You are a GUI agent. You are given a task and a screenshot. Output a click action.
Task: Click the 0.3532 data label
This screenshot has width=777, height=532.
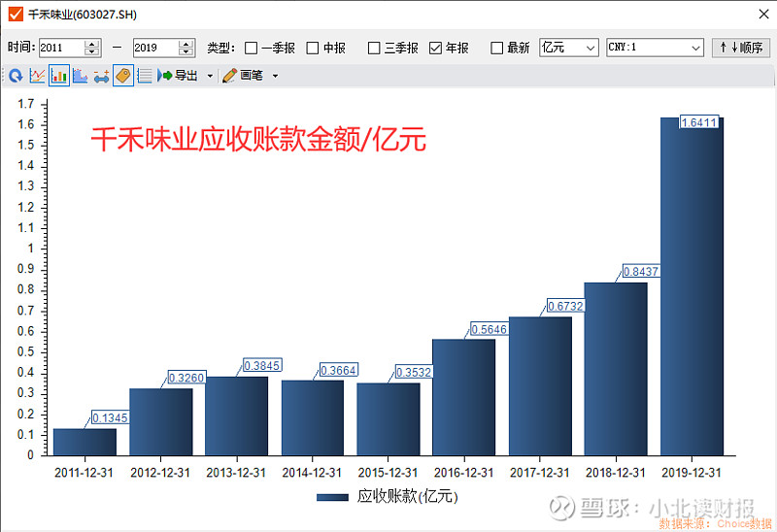[x=414, y=372]
